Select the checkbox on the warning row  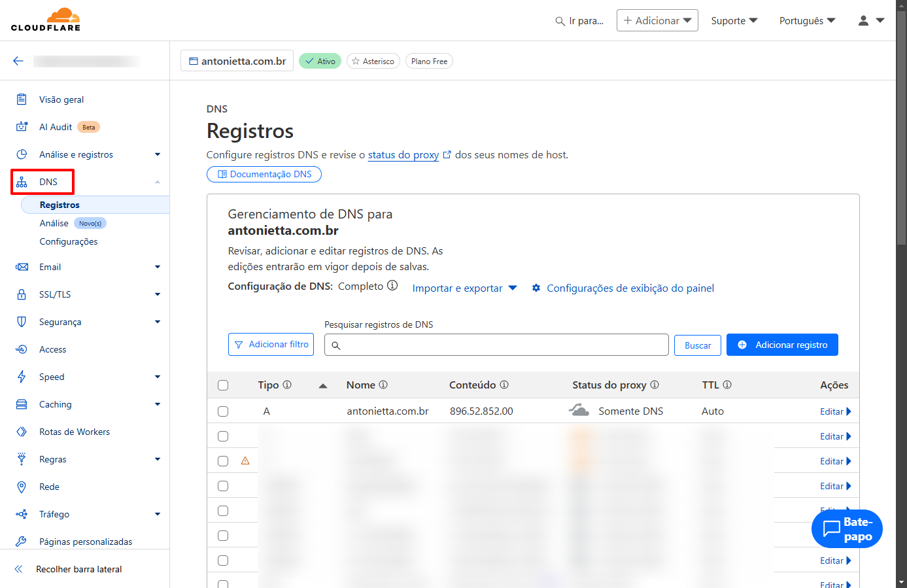(223, 461)
